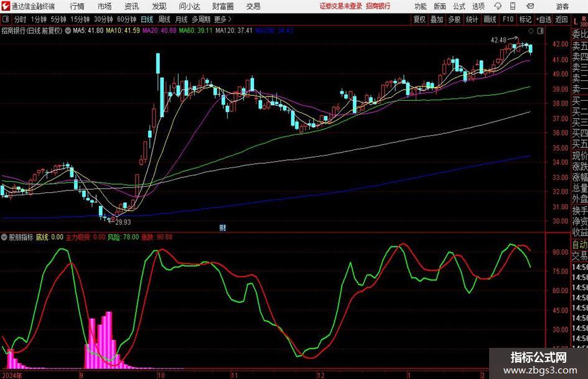Click the 证券交易未登录 login link
The image size is (588, 379).
341,6
